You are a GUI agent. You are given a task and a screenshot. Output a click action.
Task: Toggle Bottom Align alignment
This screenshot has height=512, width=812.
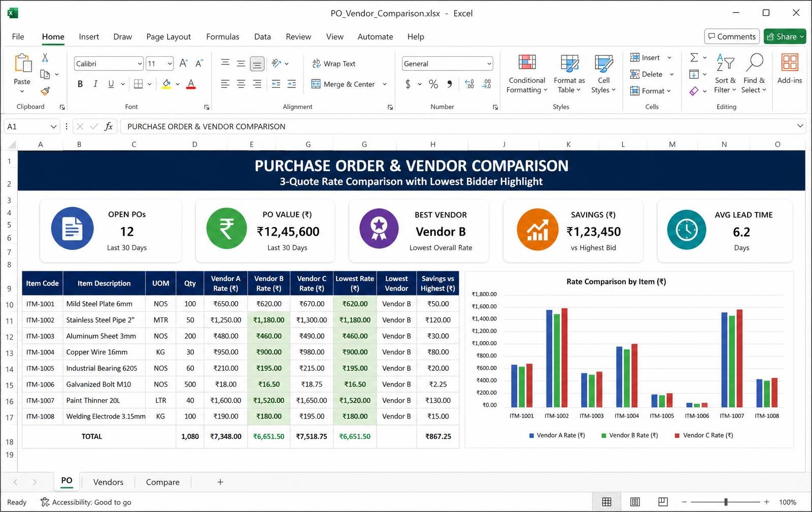point(257,63)
